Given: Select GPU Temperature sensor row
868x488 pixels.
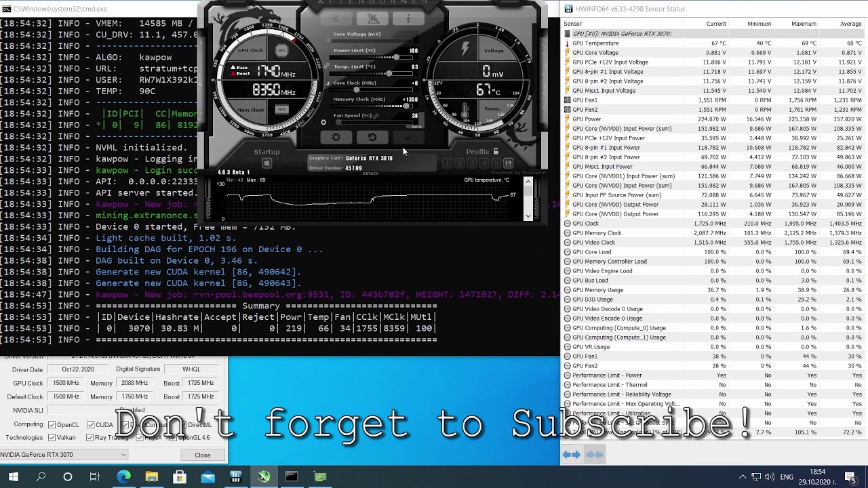Looking at the screenshot, I should click(714, 43).
